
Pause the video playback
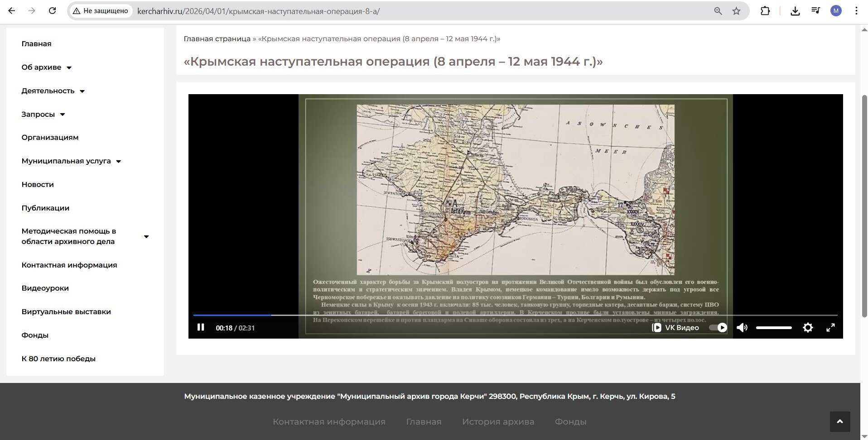pyautogui.click(x=201, y=327)
